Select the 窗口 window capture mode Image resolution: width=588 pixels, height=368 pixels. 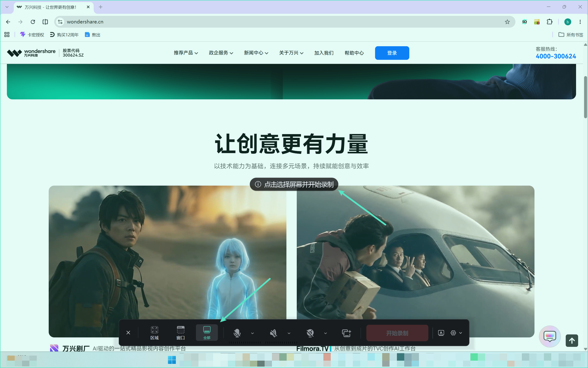[181, 333]
